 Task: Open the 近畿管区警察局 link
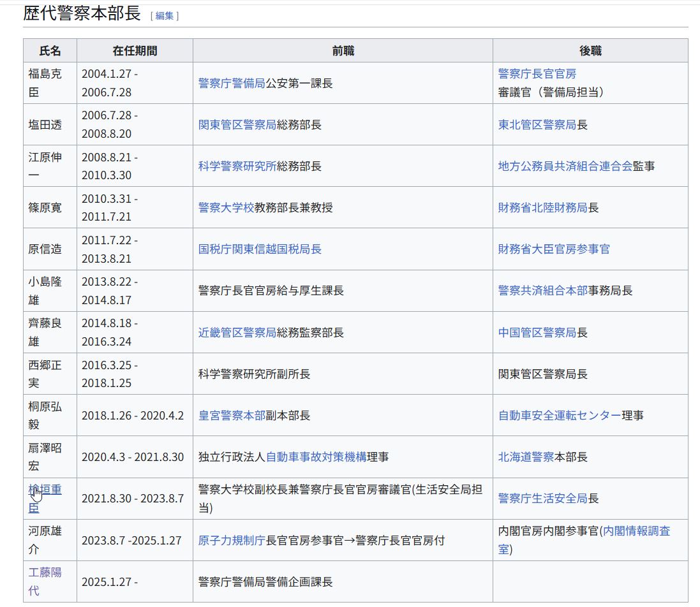[x=237, y=333]
